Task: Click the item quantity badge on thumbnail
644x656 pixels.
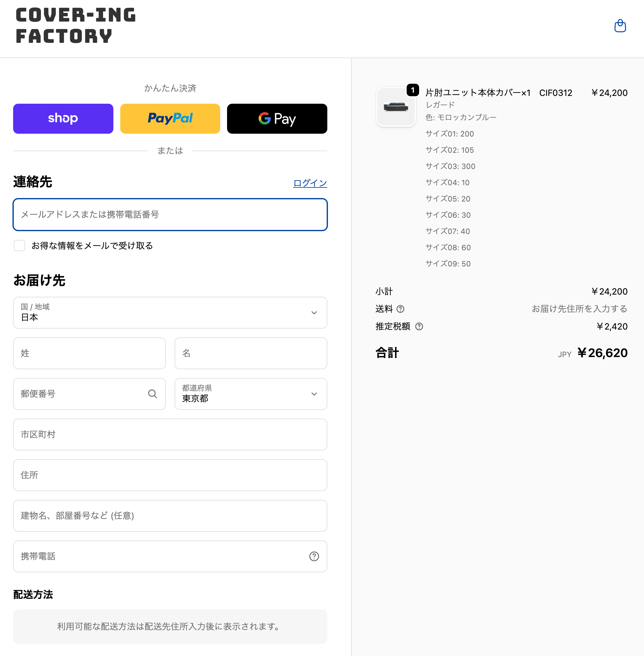Action: 413,90
